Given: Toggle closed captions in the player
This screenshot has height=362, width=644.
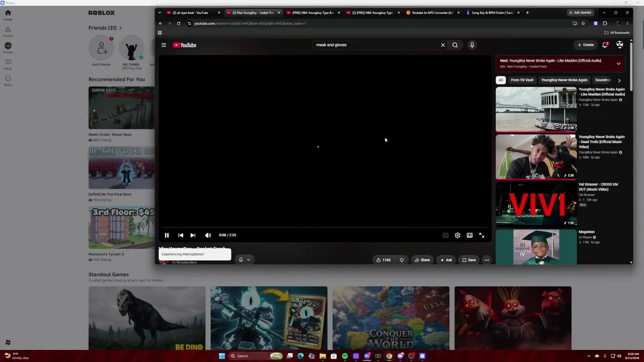Looking at the screenshot, I should [445, 235].
